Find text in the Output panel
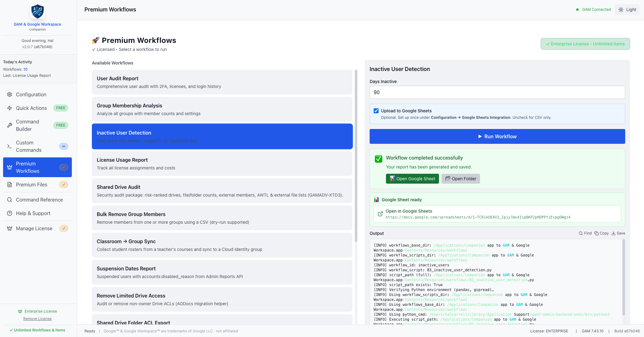 coord(585,233)
